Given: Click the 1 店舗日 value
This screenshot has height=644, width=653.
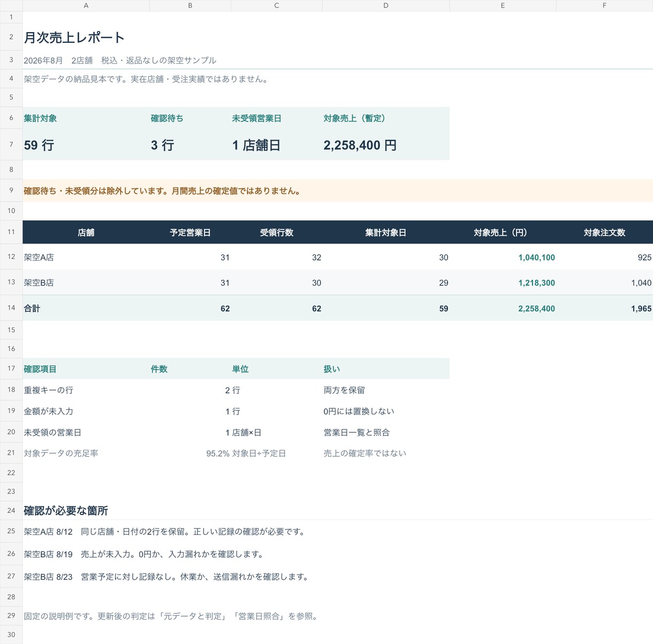Looking at the screenshot, I should point(256,145).
